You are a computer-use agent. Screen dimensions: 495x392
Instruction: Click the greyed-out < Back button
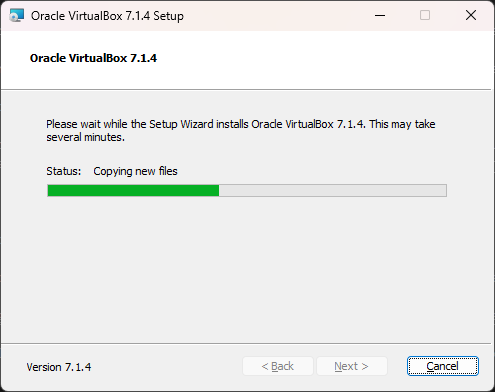click(x=278, y=366)
